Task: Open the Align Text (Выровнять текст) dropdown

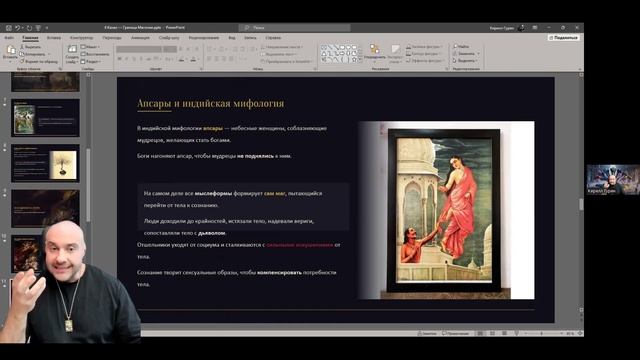Action: 279,54
